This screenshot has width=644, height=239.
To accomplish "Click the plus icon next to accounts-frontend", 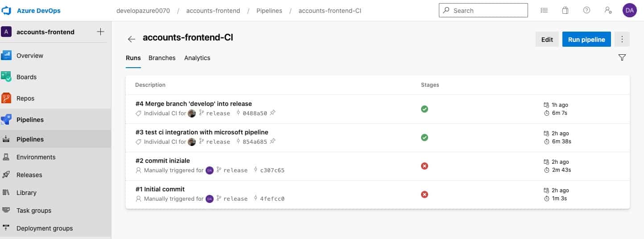I will [100, 32].
